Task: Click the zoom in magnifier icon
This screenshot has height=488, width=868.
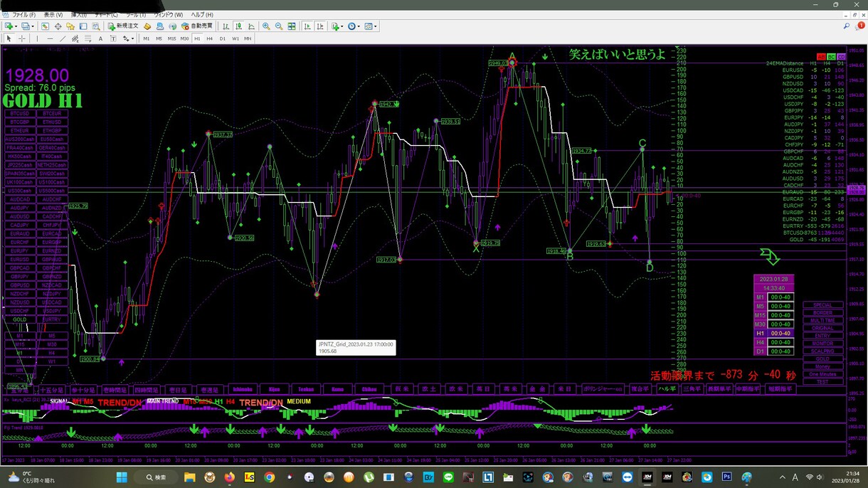Action: [266, 26]
